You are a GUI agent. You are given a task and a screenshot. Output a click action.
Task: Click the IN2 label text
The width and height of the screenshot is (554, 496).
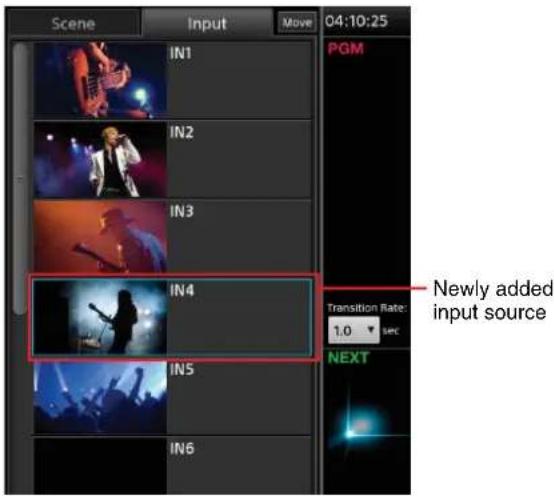(182, 132)
